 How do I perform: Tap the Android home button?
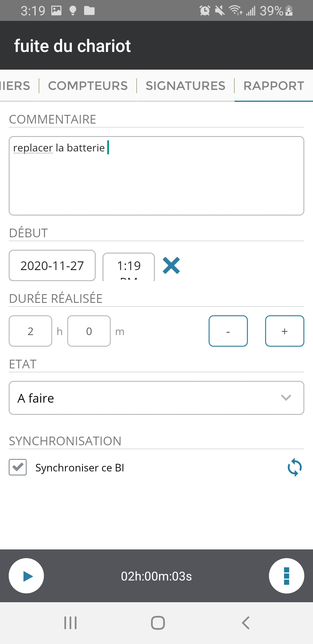point(158,623)
